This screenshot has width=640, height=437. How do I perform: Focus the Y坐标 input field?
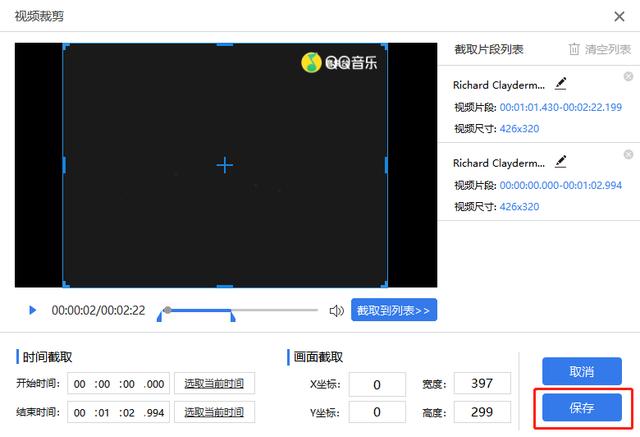[377, 412]
